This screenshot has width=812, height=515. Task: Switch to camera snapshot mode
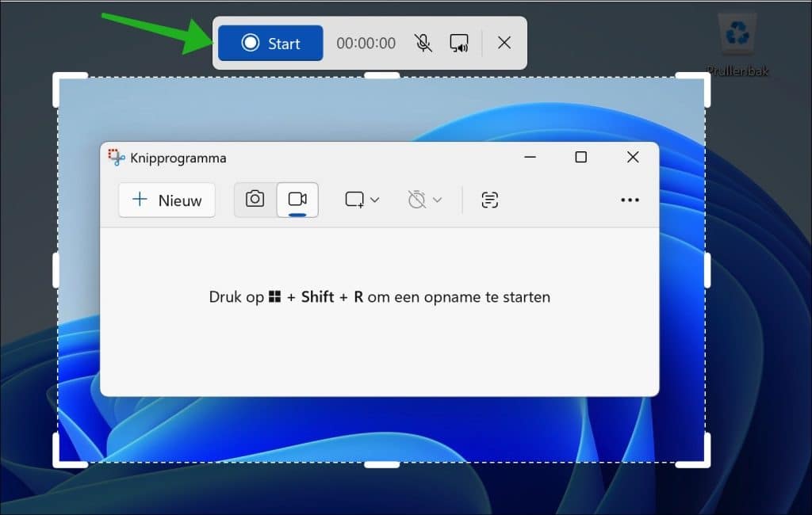coord(255,200)
